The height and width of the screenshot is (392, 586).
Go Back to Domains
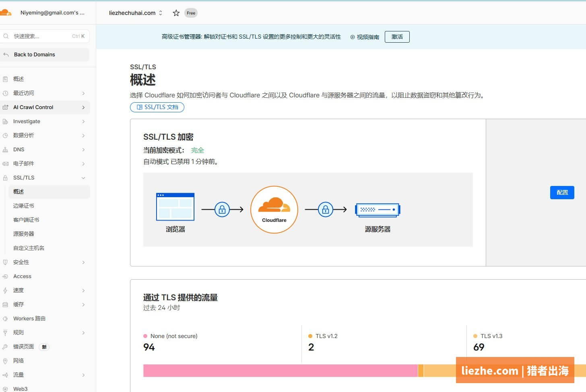pyautogui.click(x=45, y=55)
